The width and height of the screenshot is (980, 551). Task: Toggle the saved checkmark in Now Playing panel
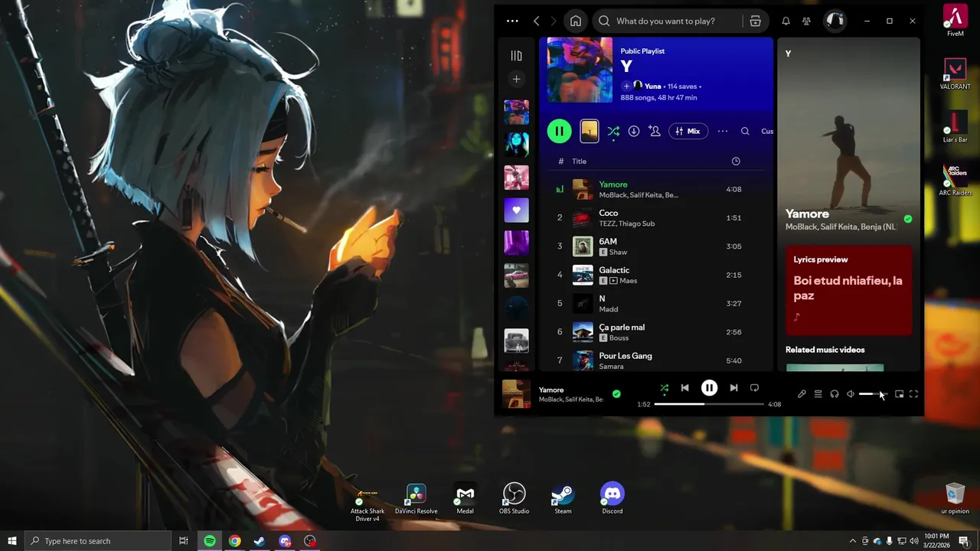[x=908, y=219]
